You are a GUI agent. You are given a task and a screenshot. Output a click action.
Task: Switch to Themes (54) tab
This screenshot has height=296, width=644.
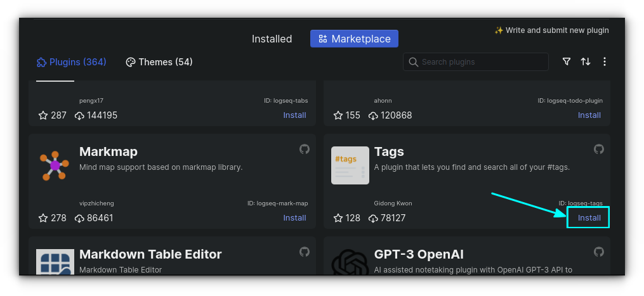coord(159,62)
